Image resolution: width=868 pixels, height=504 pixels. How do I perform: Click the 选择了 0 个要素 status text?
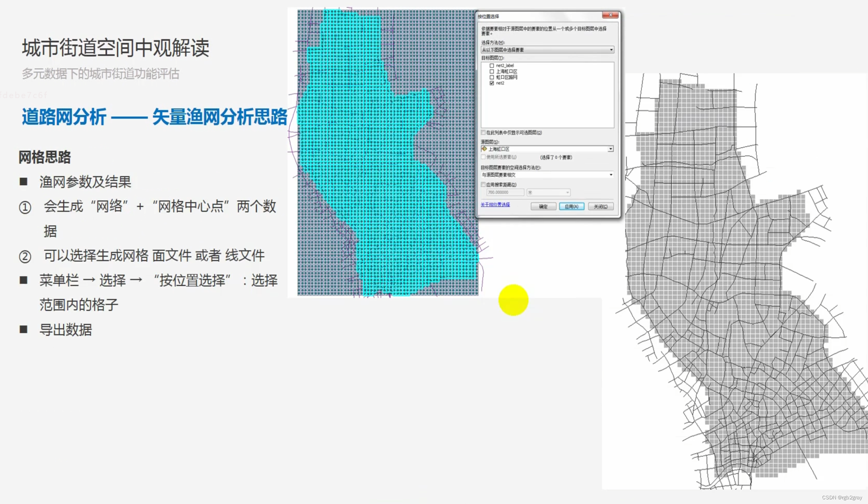tap(556, 157)
